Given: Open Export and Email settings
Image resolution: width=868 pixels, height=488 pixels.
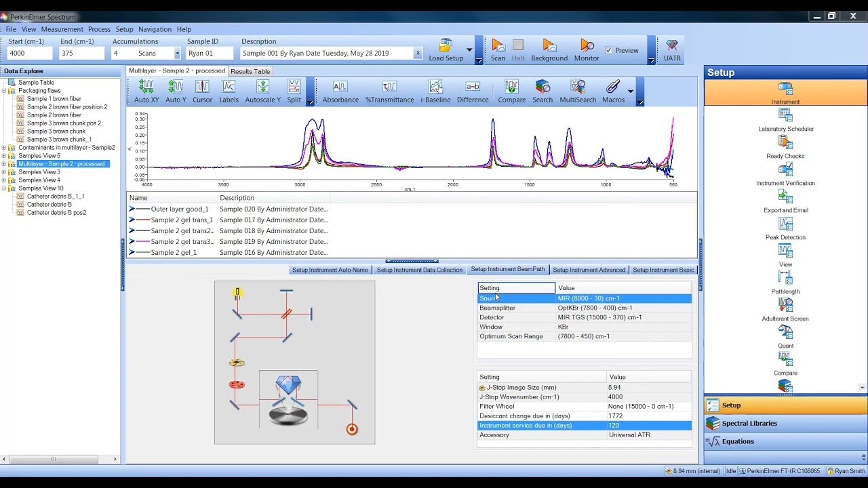Looking at the screenshot, I should point(785,201).
